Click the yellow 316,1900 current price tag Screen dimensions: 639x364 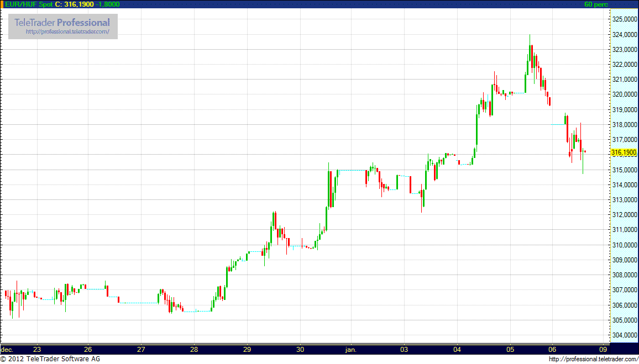pos(624,153)
